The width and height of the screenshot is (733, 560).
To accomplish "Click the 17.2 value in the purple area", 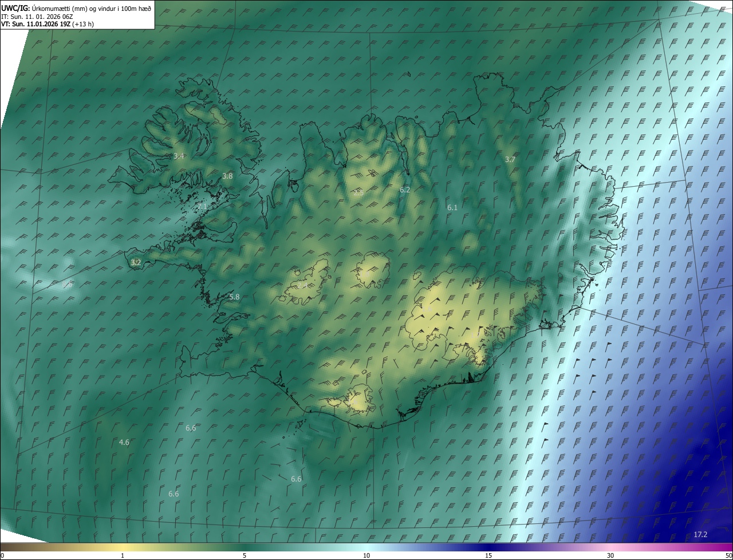I will point(700,535).
